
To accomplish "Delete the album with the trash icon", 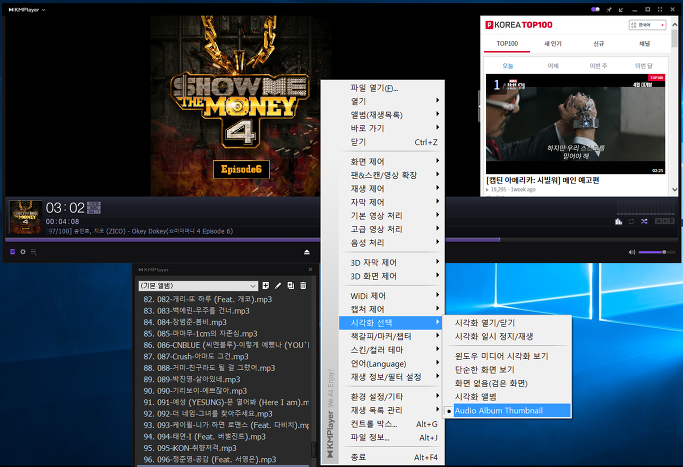I will pos(303,285).
